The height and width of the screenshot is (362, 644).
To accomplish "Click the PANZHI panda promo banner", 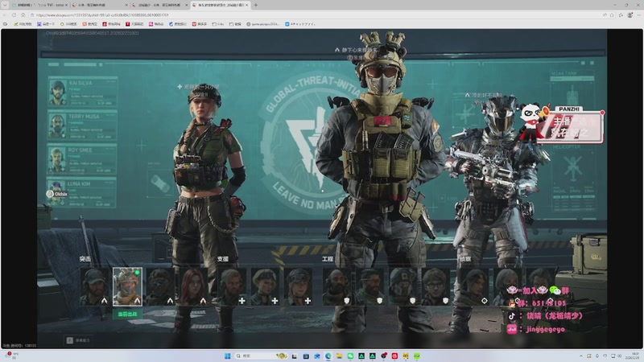I will 563,123.
